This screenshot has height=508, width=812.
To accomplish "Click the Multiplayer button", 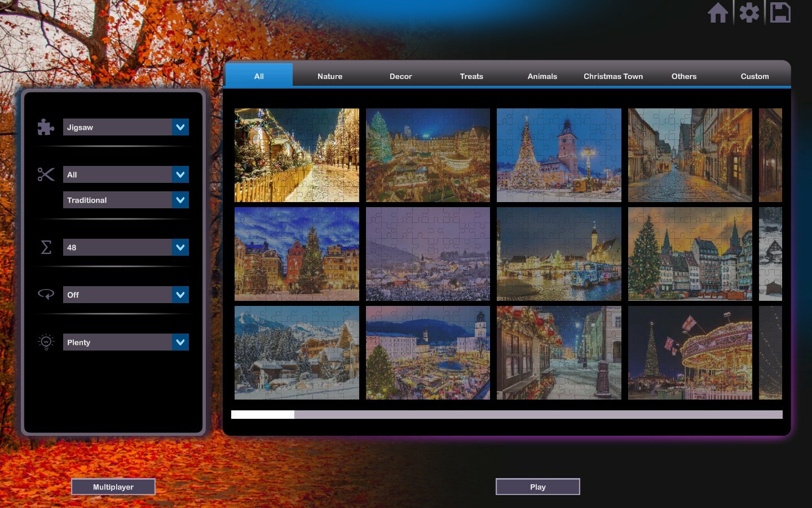I will pos(113,487).
